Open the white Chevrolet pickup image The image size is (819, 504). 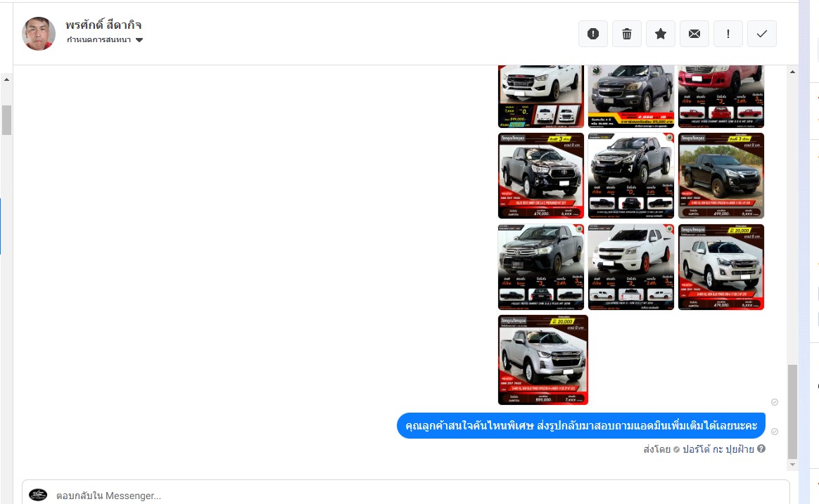pyautogui.click(x=631, y=267)
